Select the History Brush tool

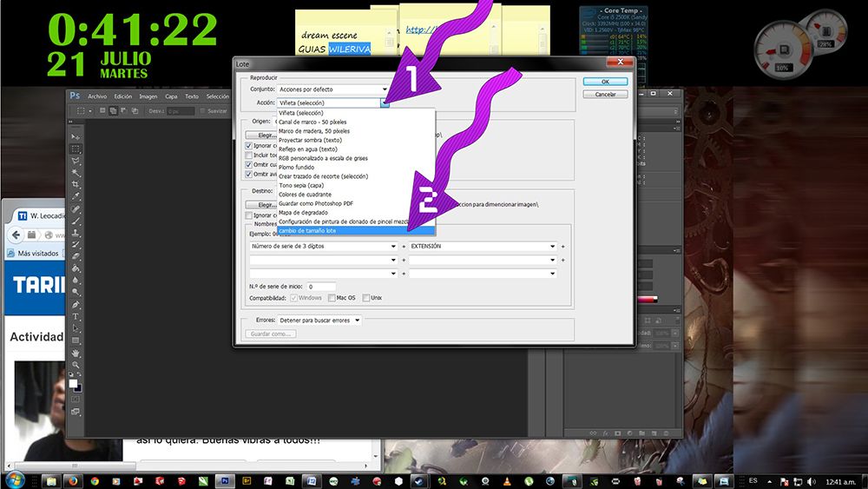tap(76, 244)
